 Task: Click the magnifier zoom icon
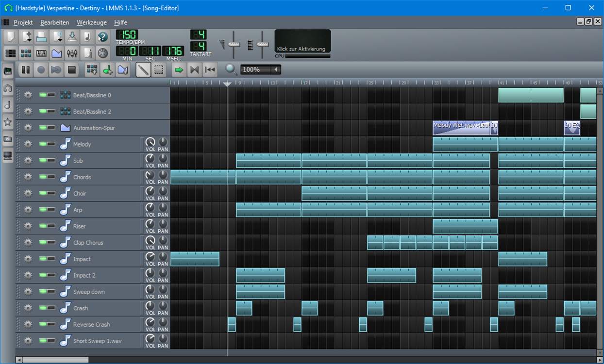pyautogui.click(x=232, y=70)
